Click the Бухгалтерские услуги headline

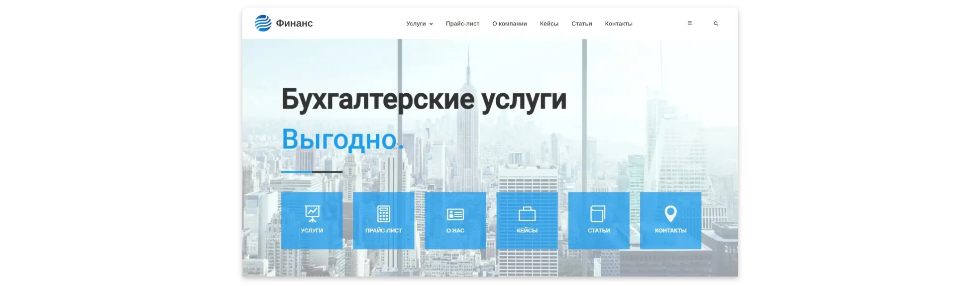tap(424, 100)
